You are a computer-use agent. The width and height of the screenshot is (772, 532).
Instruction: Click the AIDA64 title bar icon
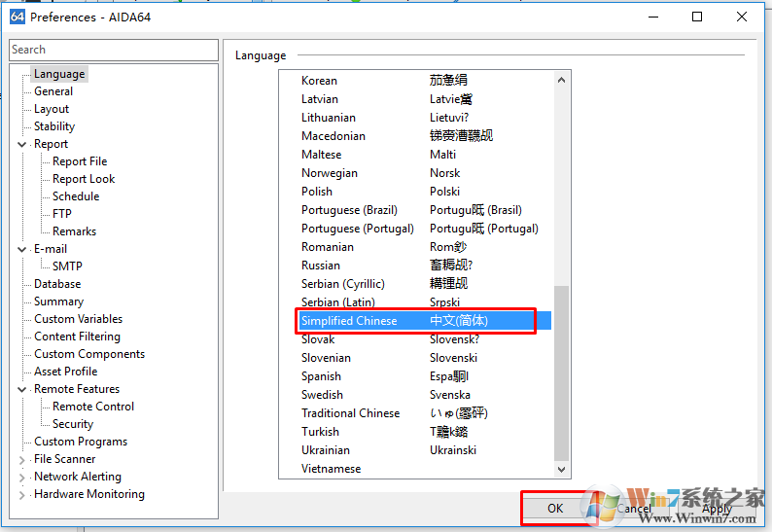[x=18, y=17]
